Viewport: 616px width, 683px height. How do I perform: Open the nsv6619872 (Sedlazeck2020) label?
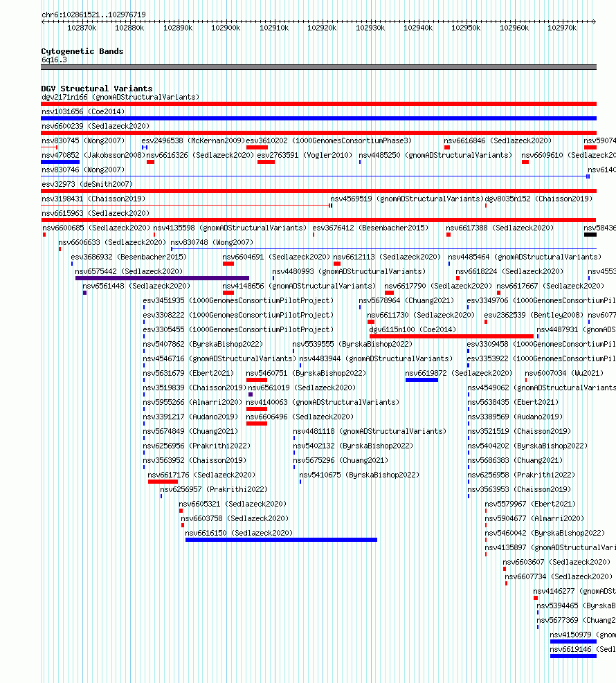[459, 373]
